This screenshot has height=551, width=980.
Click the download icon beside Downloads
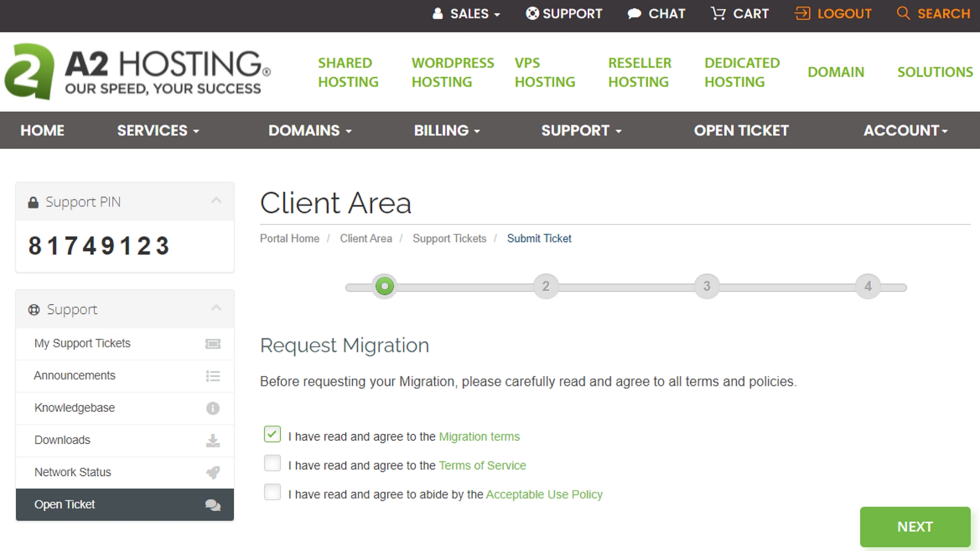(213, 440)
